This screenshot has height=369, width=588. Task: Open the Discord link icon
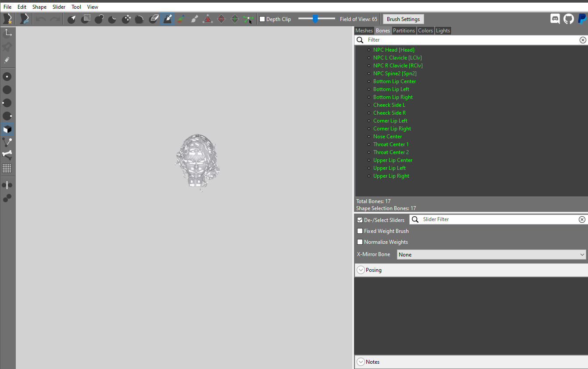click(555, 19)
